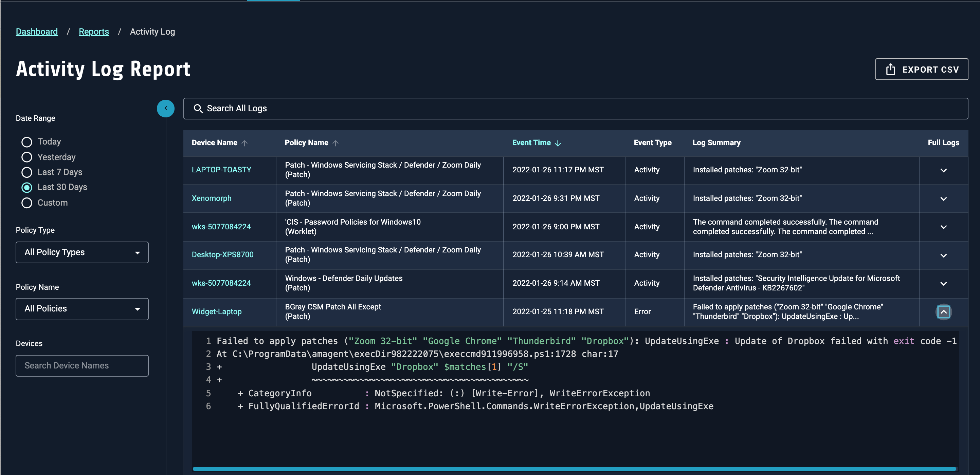Viewport: 980px width, 475px height.
Task: Open wks-5077084224 link in CIS Password row
Action: (x=221, y=227)
